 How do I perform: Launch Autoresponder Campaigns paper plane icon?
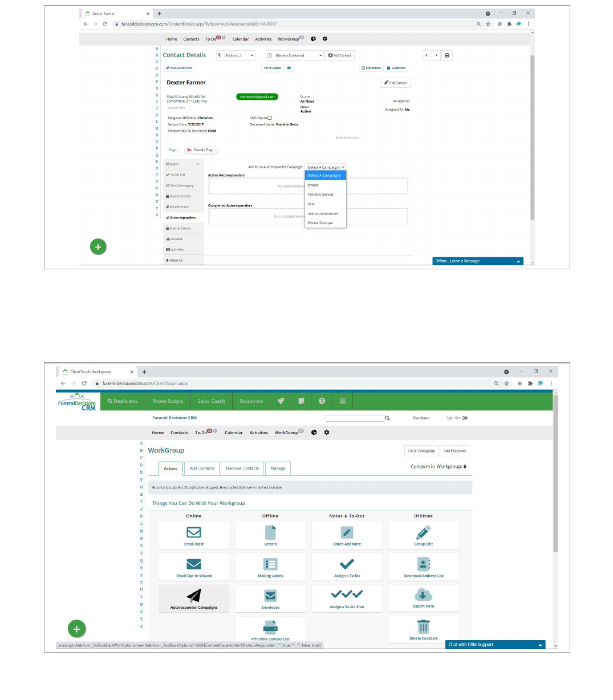point(194,596)
